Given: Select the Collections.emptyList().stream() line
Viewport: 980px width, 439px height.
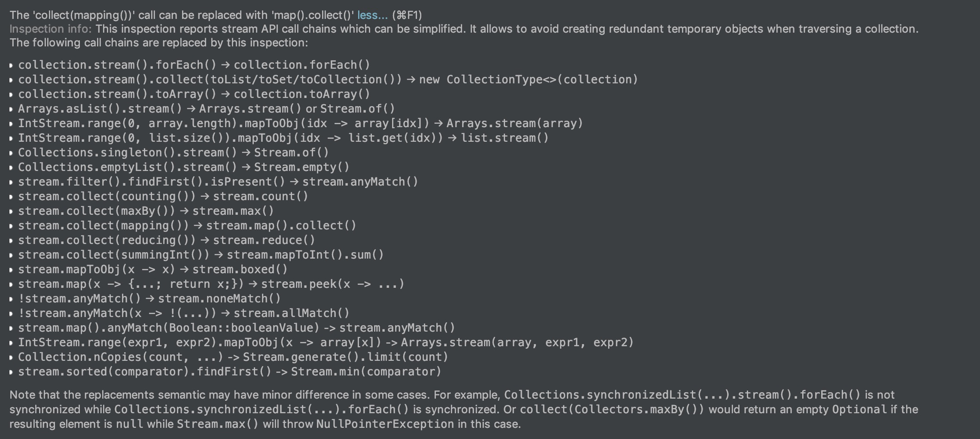Looking at the screenshot, I should tap(184, 167).
